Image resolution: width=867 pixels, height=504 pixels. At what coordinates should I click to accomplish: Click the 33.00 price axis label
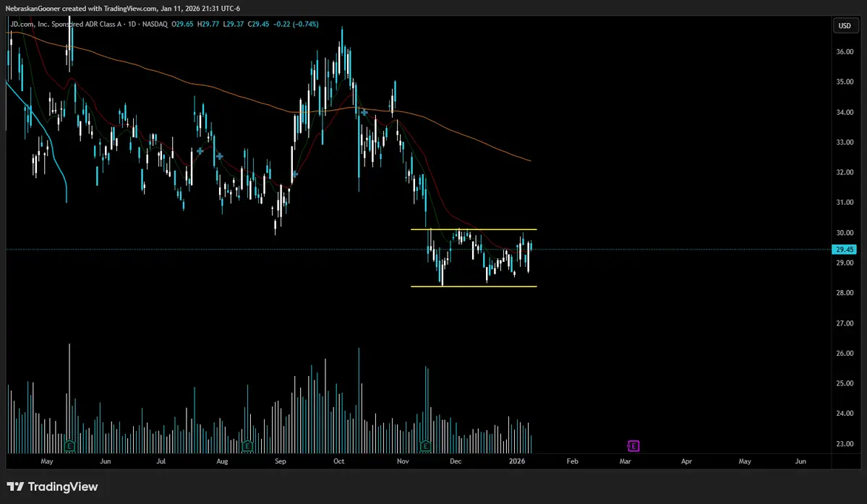click(845, 142)
